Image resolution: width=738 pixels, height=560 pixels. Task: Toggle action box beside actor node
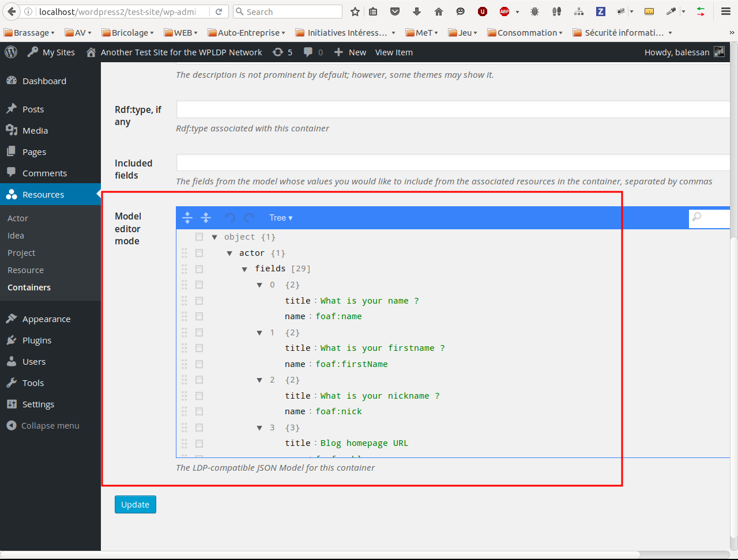[199, 253]
